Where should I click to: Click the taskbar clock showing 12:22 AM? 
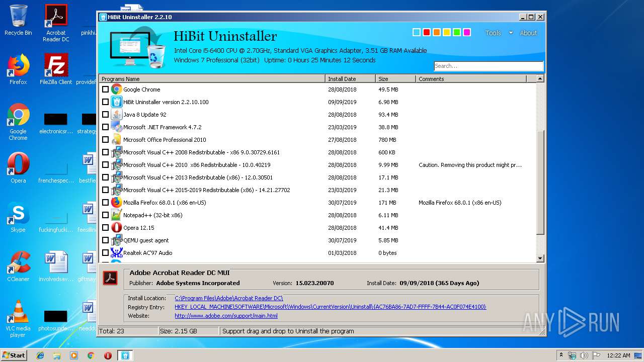tap(618, 355)
